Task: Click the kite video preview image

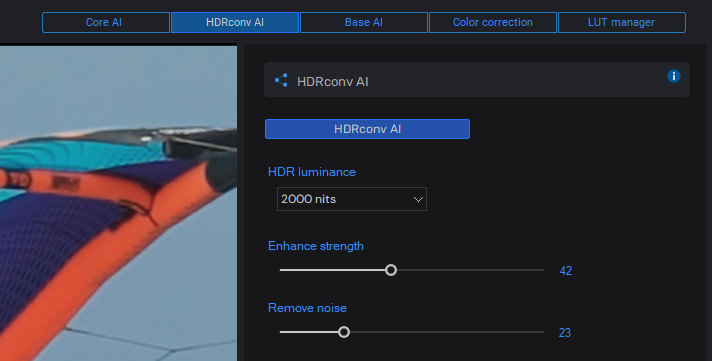Action: tap(119, 203)
